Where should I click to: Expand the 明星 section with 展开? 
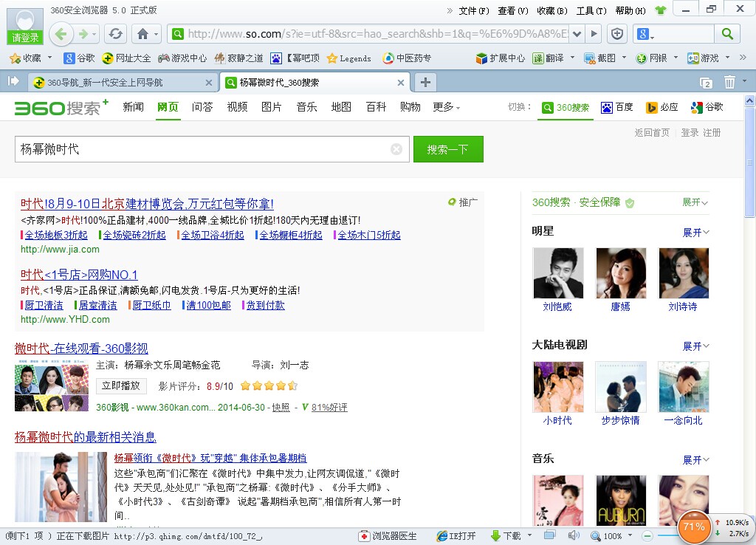(x=695, y=233)
